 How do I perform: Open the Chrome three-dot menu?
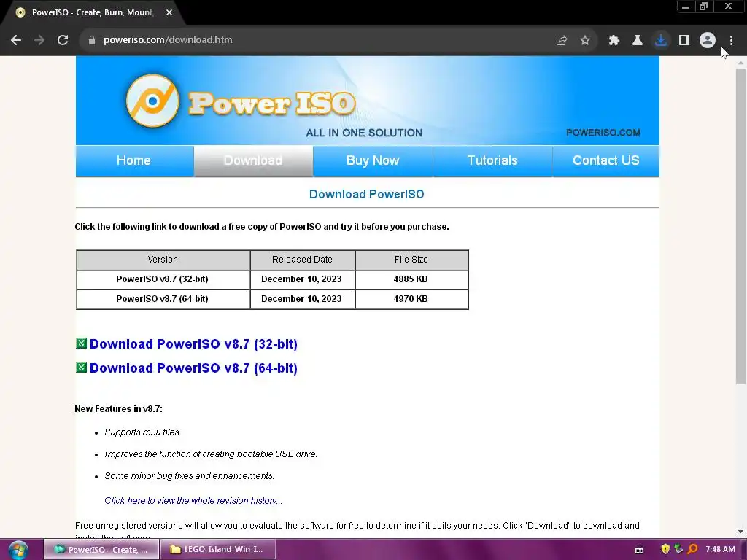731,41
